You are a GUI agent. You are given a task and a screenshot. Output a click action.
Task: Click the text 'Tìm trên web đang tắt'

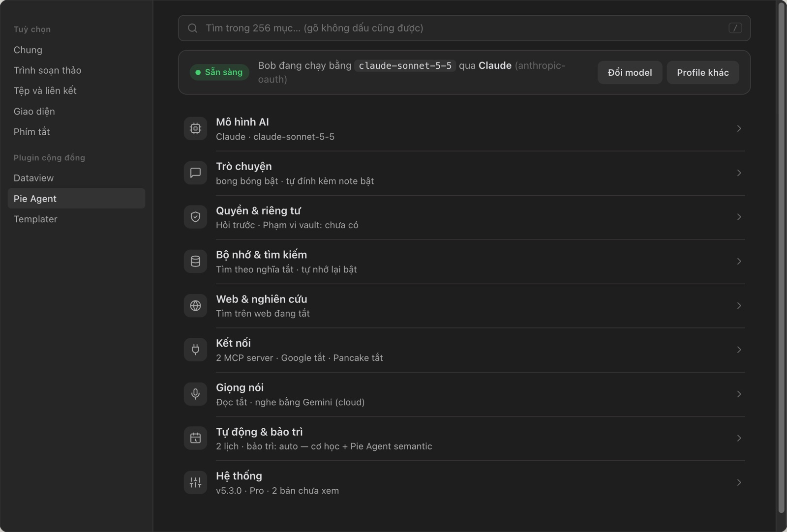click(263, 313)
